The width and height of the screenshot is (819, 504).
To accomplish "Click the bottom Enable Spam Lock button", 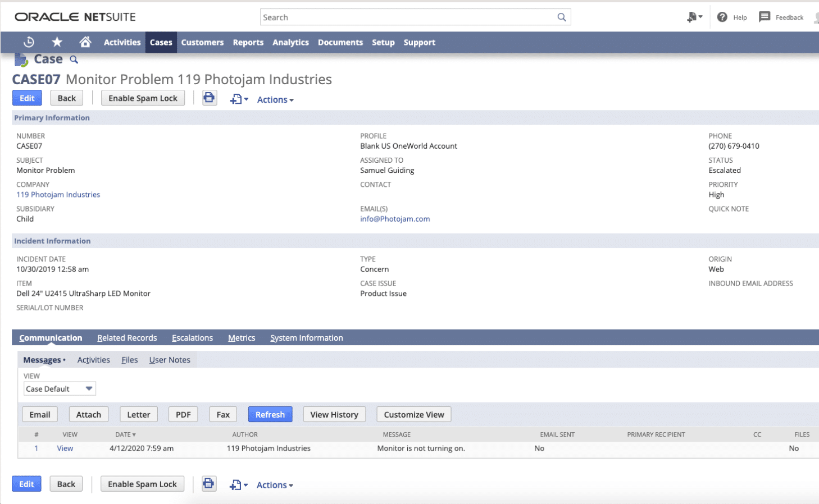I will tap(142, 484).
